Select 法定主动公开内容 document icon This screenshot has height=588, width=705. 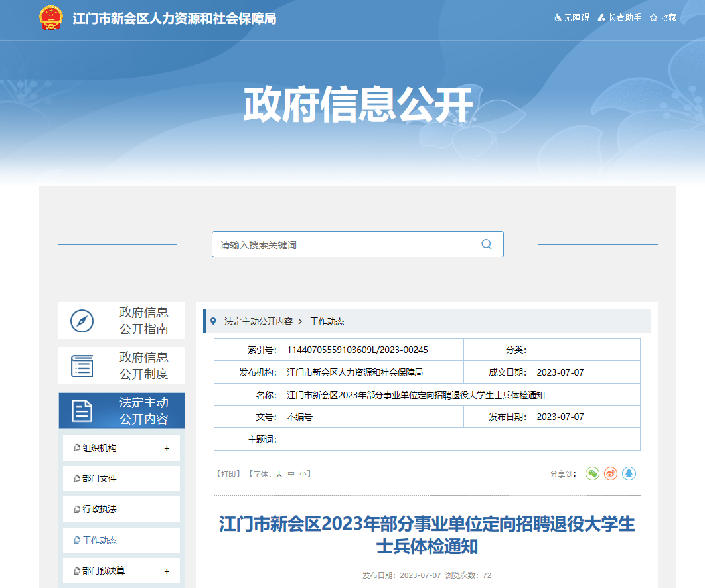pyautogui.click(x=82, y=411)
